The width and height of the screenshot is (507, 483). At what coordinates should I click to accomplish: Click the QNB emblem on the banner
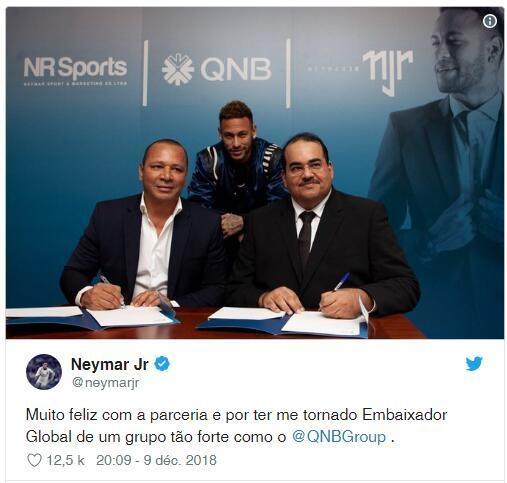point(178,70)
